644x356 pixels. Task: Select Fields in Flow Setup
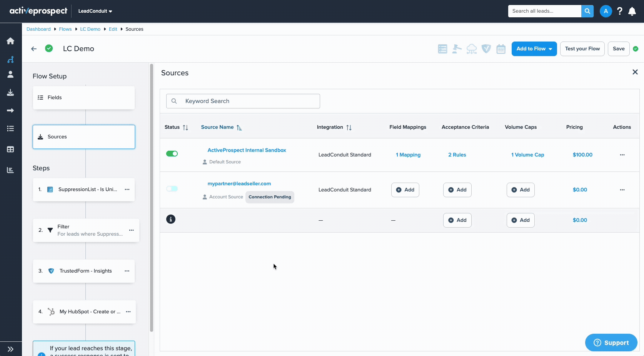click(x=84, y=98)
